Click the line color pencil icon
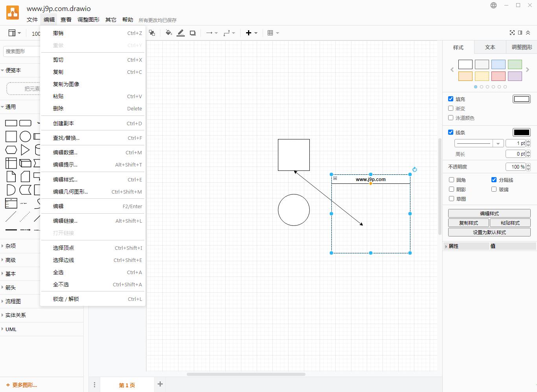537x392 pixels. coord(180,33)
